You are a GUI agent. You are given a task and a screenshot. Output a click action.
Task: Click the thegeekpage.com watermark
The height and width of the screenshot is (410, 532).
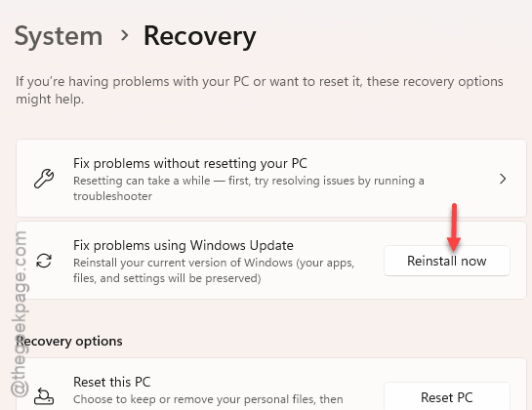coord(19,314)
